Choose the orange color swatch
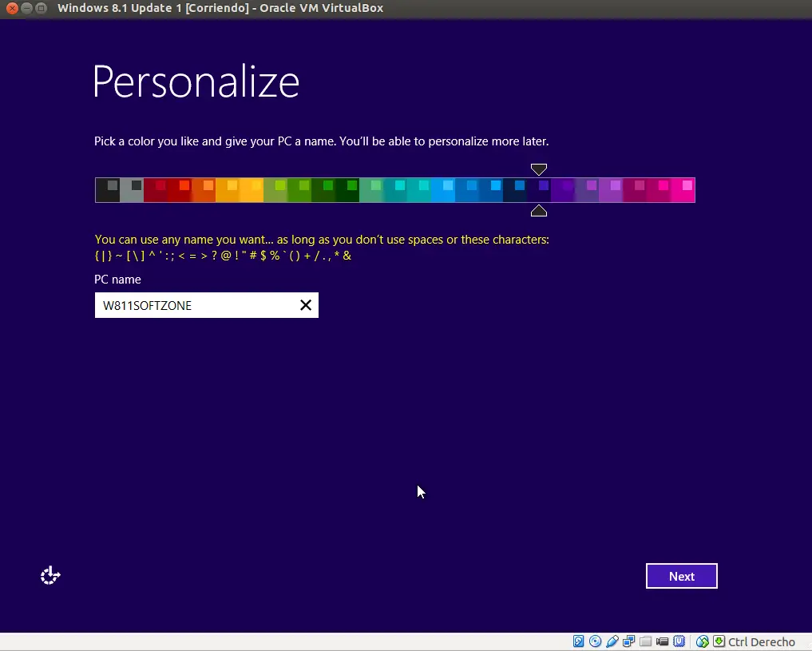Image resolution: width=812 pixels, height=651 pixels. point(204,190)
